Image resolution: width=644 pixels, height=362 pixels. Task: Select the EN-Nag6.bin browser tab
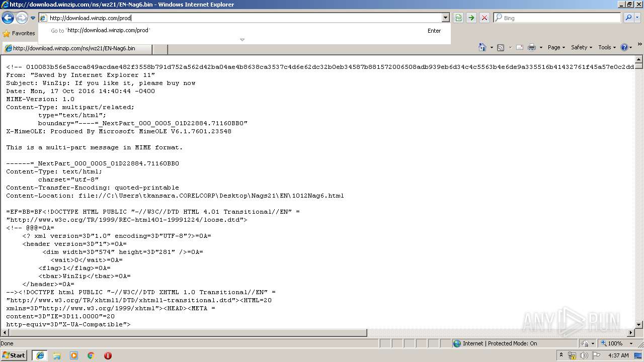click(x=76, y=49)
